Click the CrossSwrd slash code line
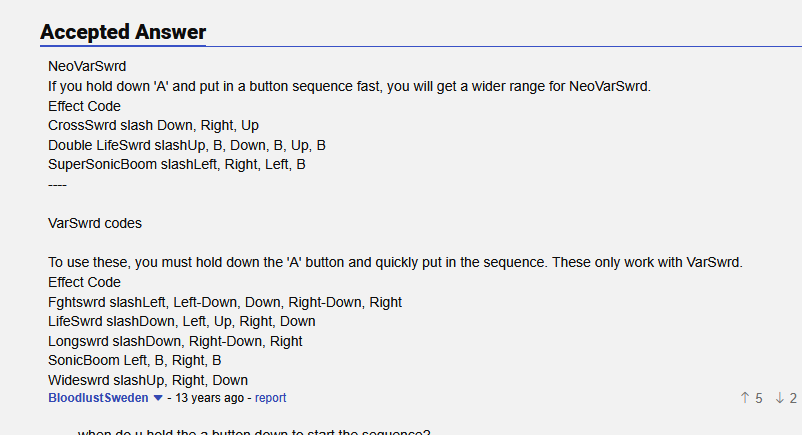Screen dimensions: 802x435 pos(153,126)
